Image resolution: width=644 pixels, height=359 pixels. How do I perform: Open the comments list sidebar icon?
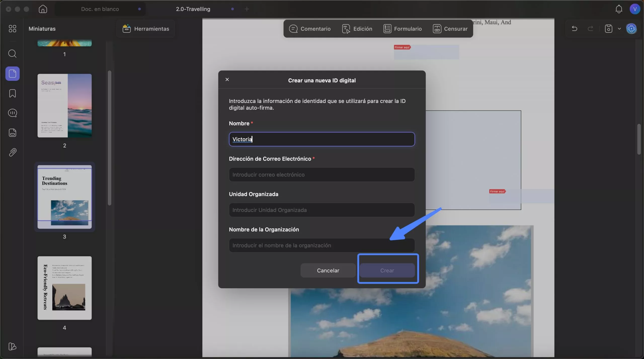pos(12,113)
